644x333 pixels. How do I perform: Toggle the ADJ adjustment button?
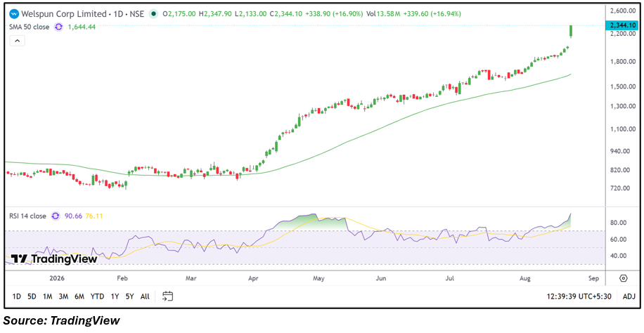pos(629,296)
